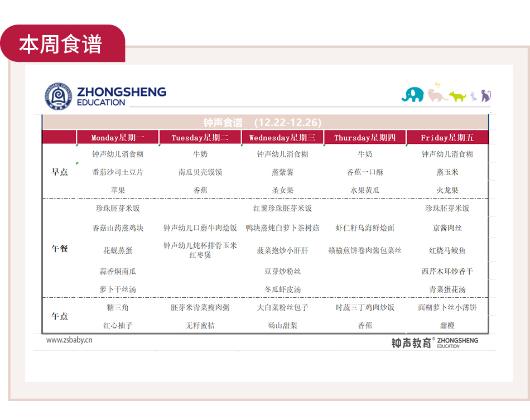Click the yellow butterfly icon
530x420 pixels.
pyautogui.click(x=437, y=85)
